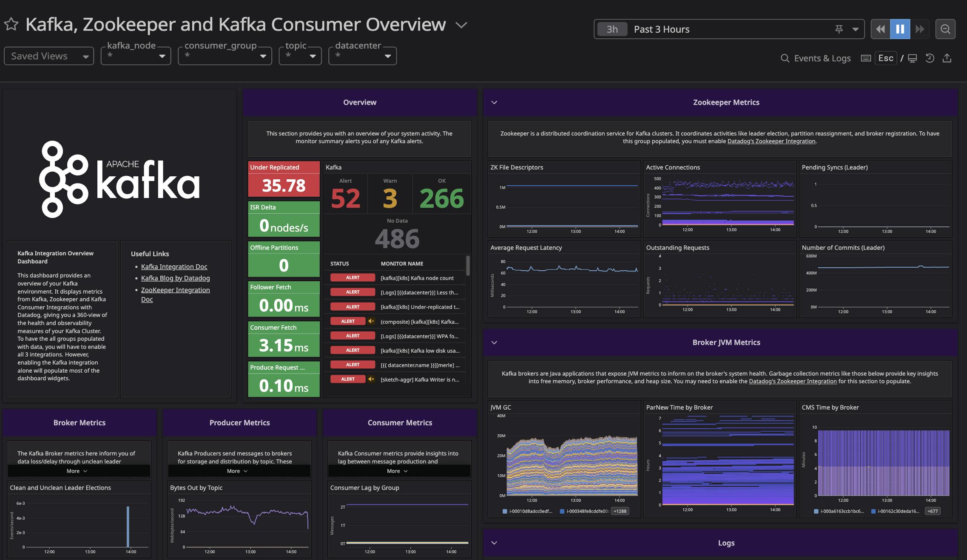This screenshot has width=967, height=560.
Task: Open Datadog's Zookeeper Integration link in Broker JVM
Action: (x=793, y=381)
